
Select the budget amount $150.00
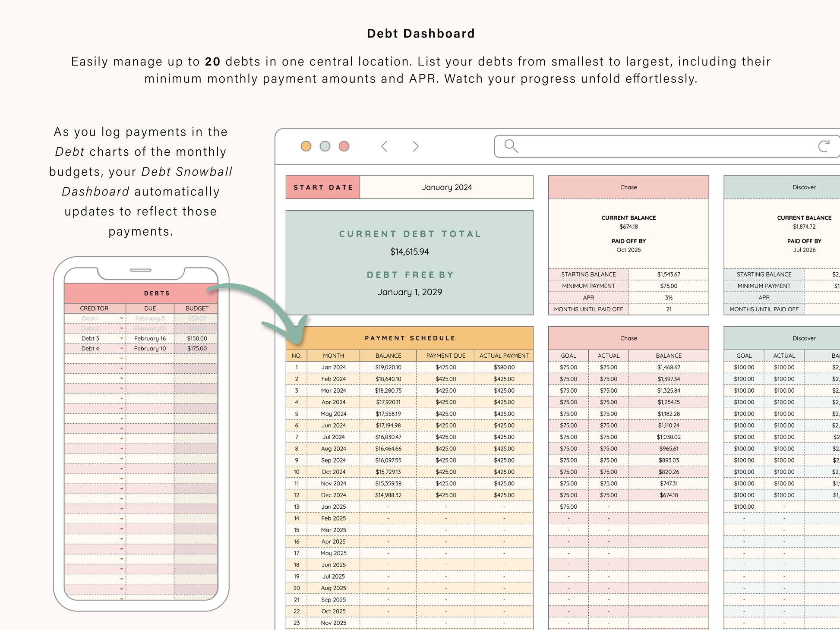pos(197,339)
